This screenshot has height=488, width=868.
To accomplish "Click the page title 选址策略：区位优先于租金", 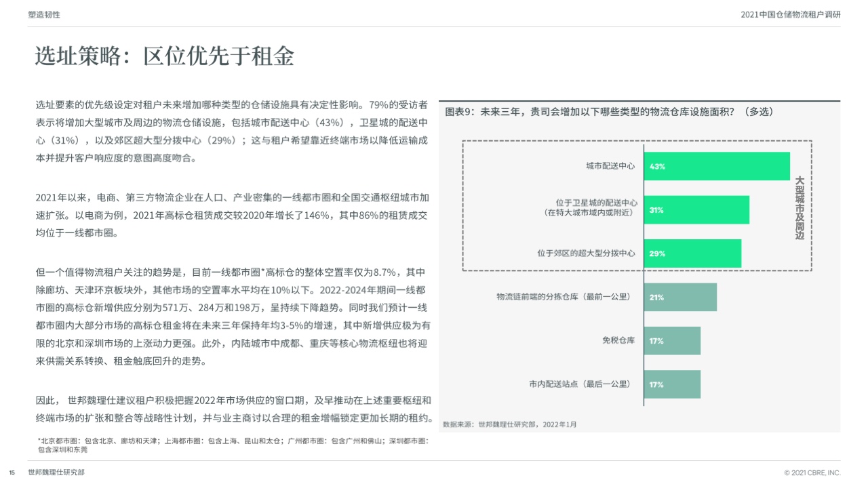I will [x=165, y=57].
